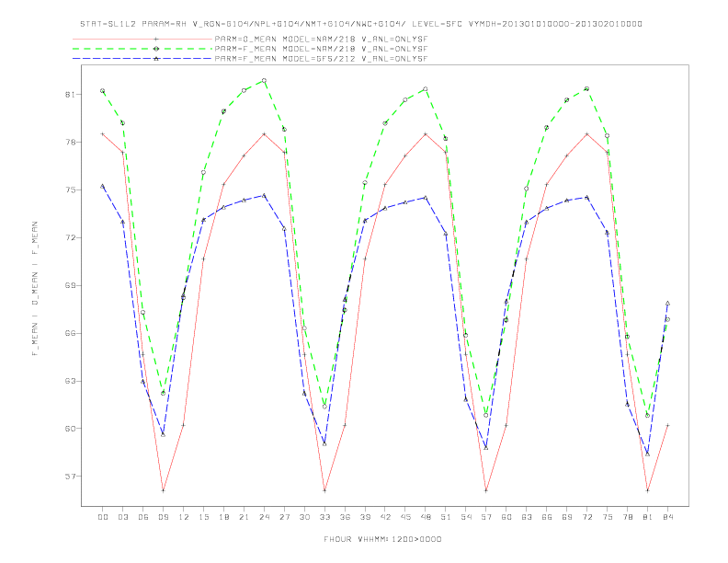Click x-axis tick label 42

point(385,517)
